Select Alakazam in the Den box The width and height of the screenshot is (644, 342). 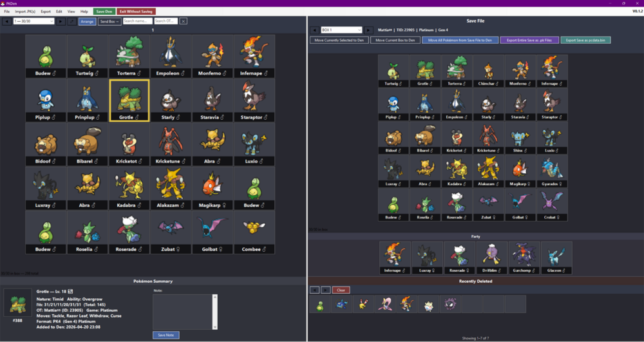point(171,189)
